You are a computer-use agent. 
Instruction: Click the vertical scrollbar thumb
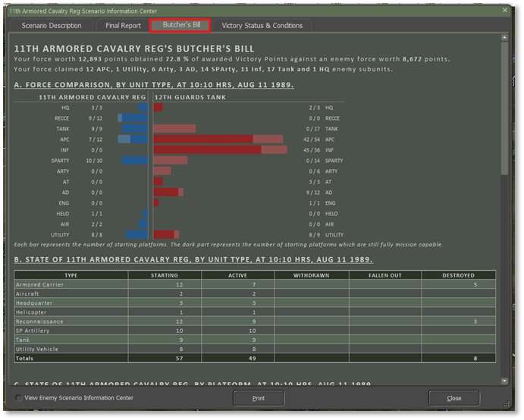tap(505, 106)
